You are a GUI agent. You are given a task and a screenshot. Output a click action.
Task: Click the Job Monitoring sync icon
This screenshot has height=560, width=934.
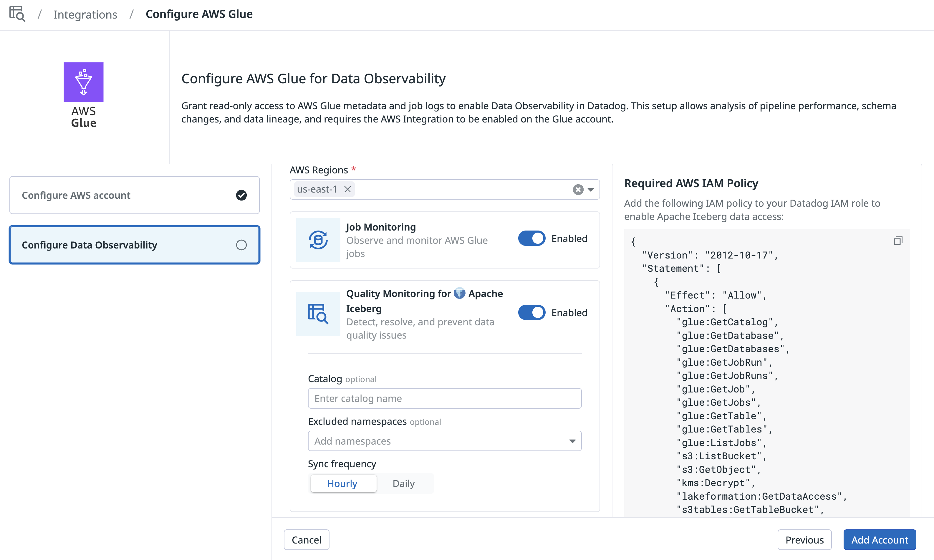(318, 240)
